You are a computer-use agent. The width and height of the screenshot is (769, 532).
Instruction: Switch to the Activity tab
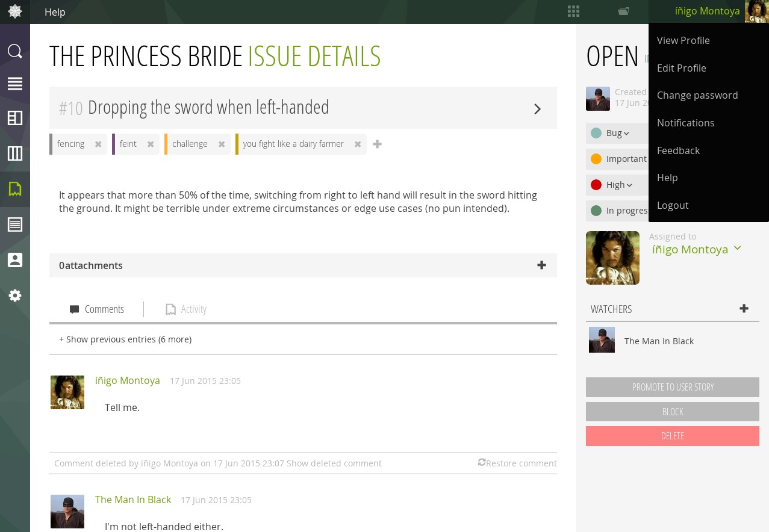coord(186,309)
